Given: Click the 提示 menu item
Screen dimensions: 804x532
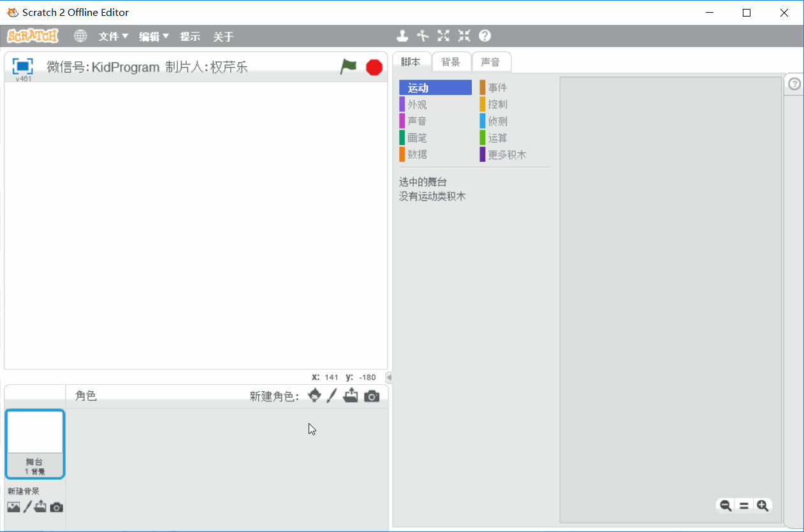Looking at the screenshot, I should pyautogui.click(x=189, y=36).
